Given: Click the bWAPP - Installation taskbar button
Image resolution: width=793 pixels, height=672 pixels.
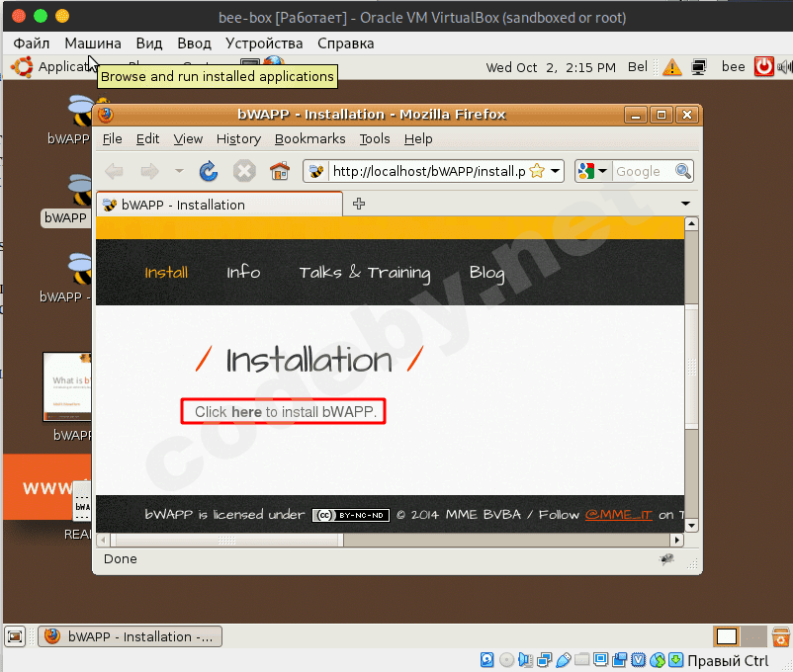Looking at the screenshot, I should (x=130, y=636).
